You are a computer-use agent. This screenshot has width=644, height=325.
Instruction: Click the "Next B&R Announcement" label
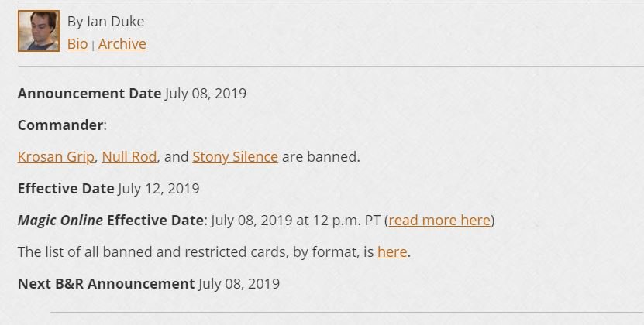(x=105, y=284)
